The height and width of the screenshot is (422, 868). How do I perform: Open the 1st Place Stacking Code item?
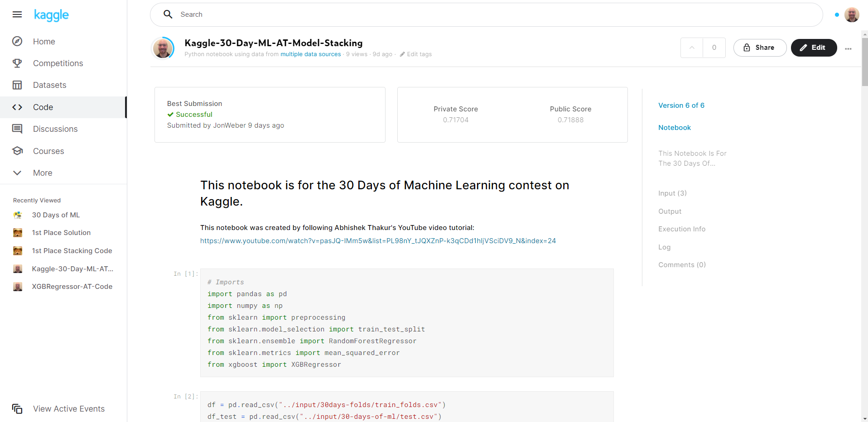click(x=72, y=251)
